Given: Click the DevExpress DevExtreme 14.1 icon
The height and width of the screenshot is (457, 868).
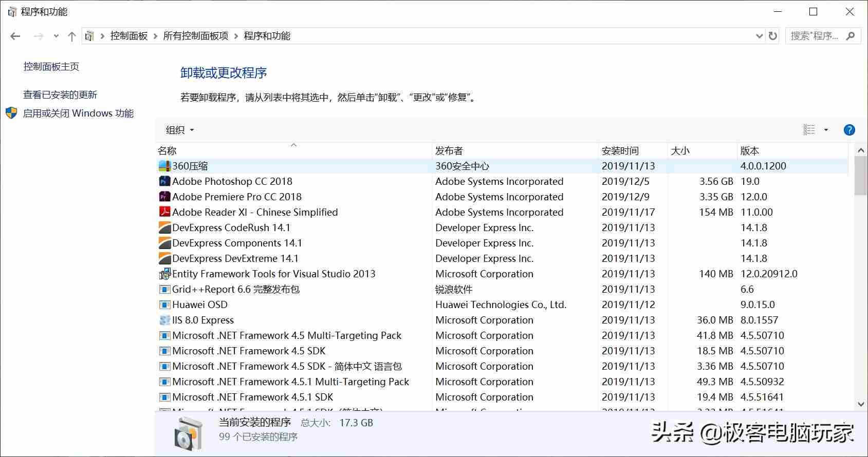Looking at the screenshot, I should [x=164, y=258].
